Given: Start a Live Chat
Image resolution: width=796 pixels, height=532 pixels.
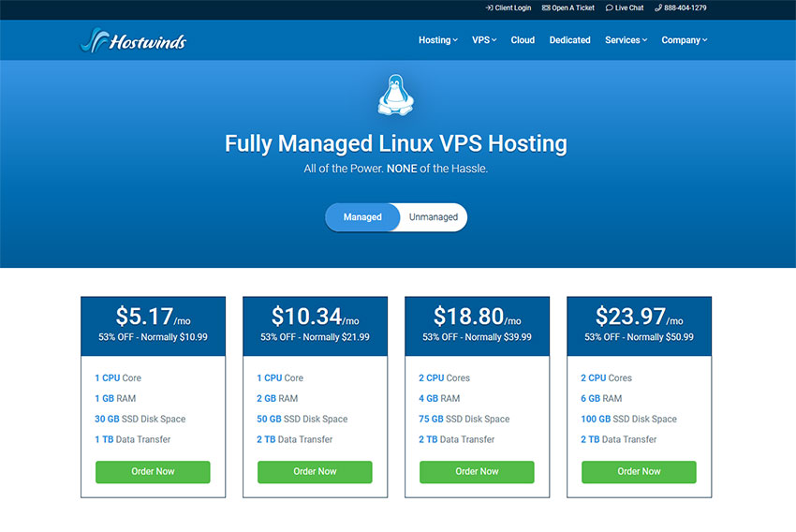Looking at the screenshot, I should [x=625, y=7].
